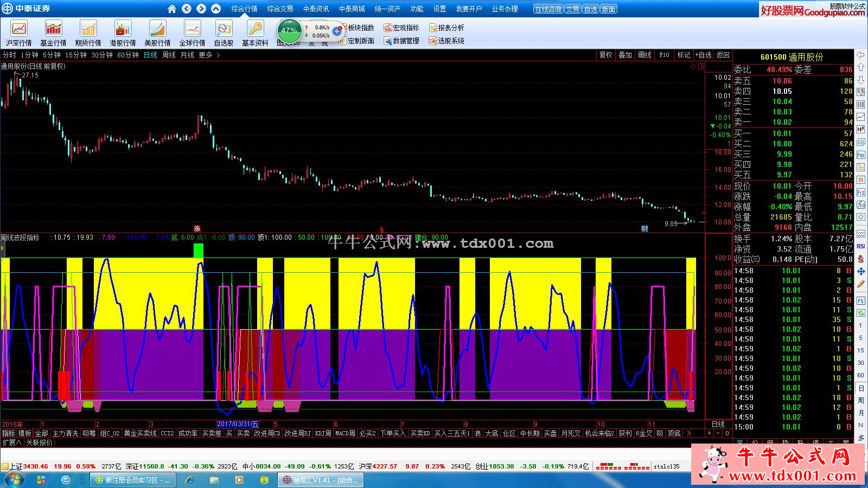Click the 模板 template tab
This screenshot has width=868, height=488.
pyautogui.click(x=25, y=433)
